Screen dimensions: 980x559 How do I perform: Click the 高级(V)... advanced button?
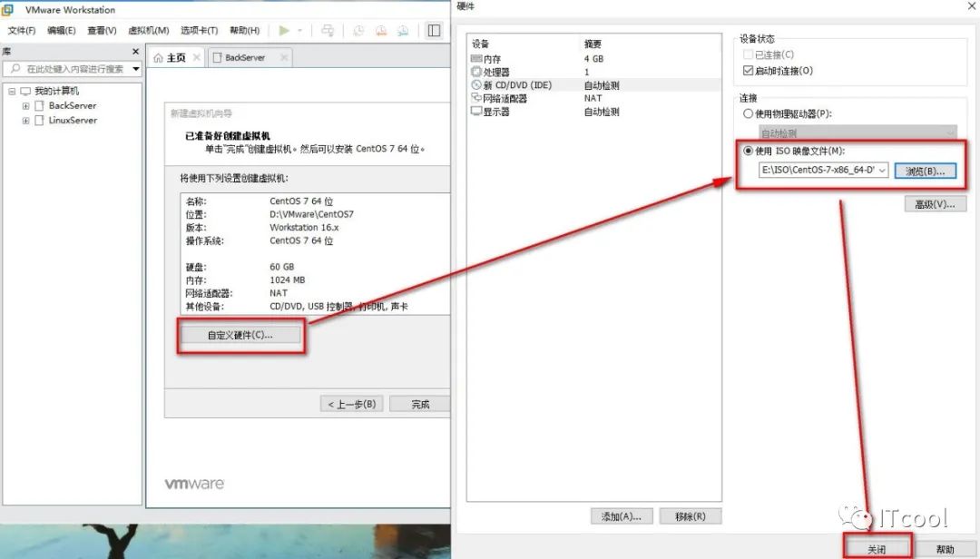935,204
